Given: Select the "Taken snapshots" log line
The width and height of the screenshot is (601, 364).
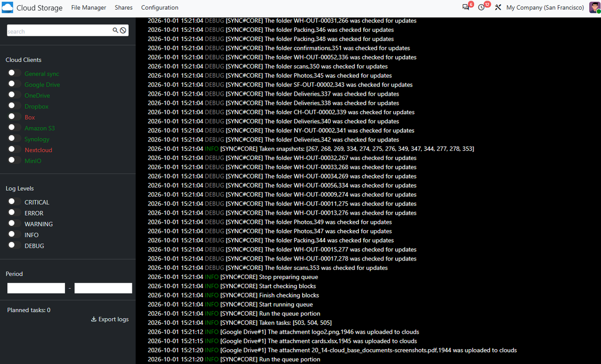Looking at the screenshot, I should [311, 149].
